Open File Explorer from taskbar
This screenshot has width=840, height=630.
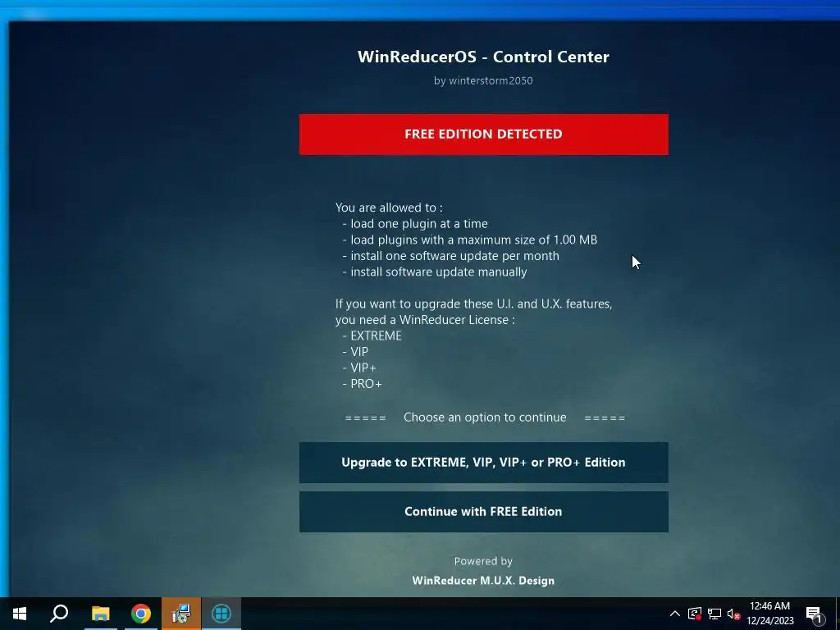100,614
